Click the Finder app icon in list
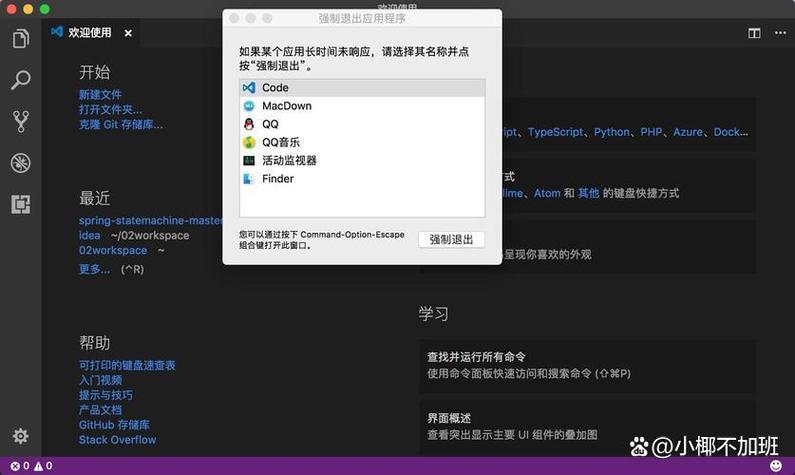 [x=248, y=179]
